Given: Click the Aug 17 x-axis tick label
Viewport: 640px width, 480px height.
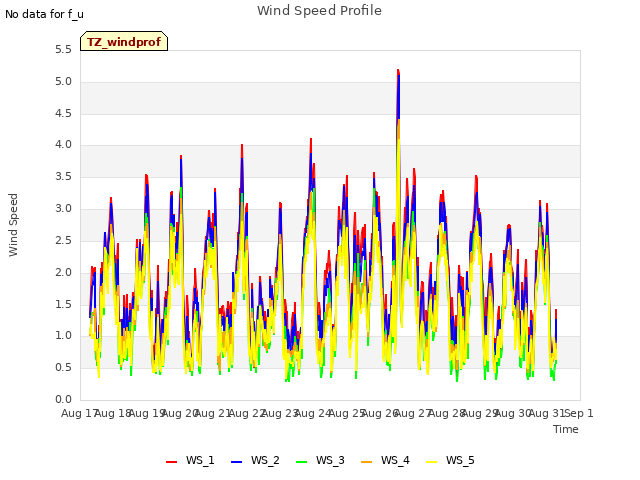Looking at the screenshot, I should [x=79, y=413].
